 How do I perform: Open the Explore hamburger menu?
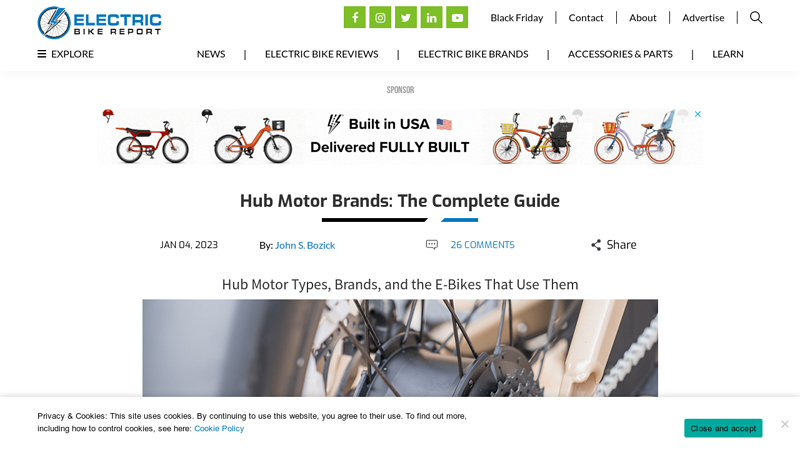(x=65, y=54)
